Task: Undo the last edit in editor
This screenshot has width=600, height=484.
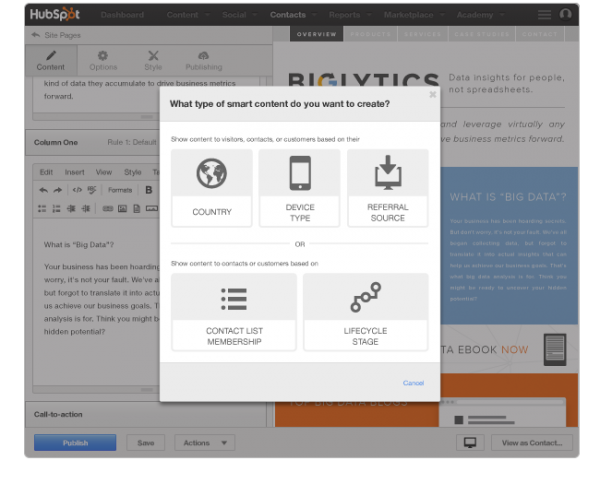Action: coord(44,190)
